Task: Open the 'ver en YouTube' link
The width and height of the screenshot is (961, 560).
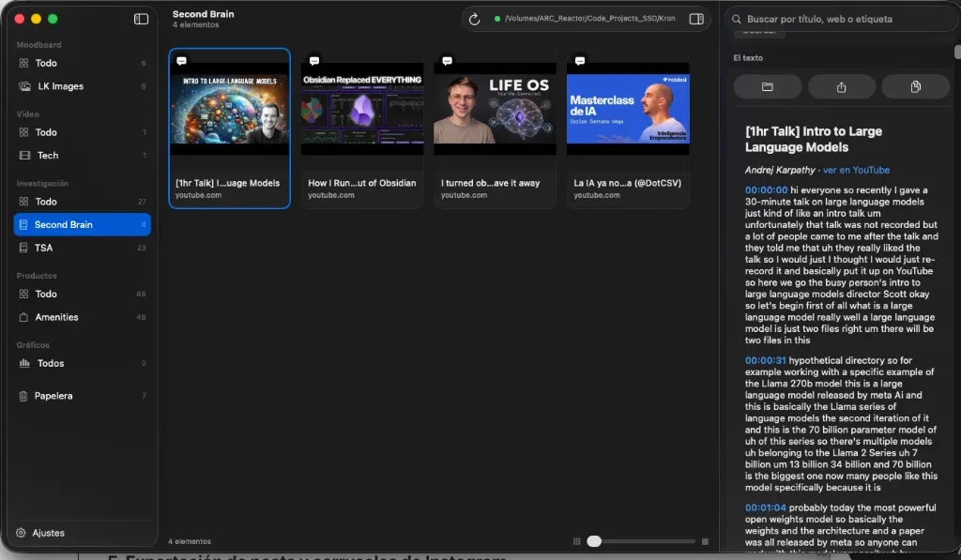Action: pyautogui.click(x=856, y=170)
